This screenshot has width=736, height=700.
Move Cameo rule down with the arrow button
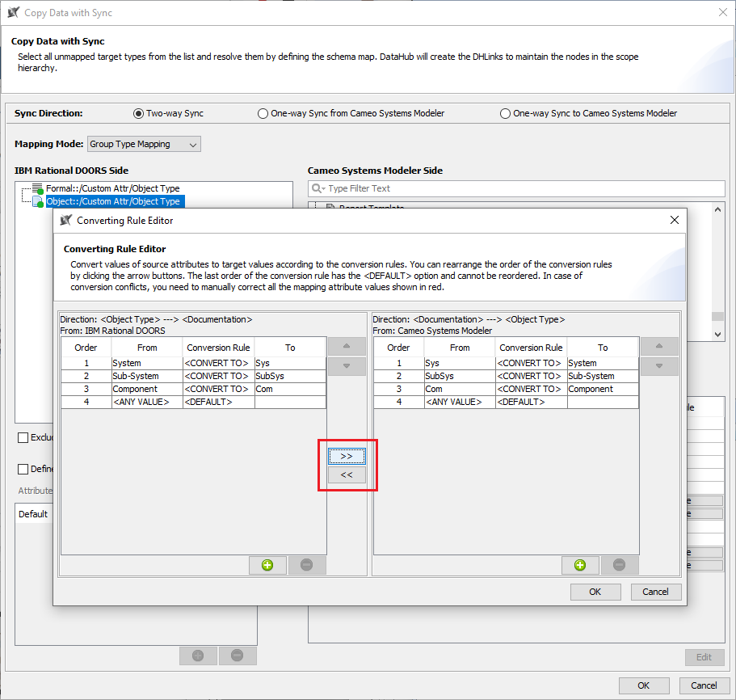[x=659, y=365]
